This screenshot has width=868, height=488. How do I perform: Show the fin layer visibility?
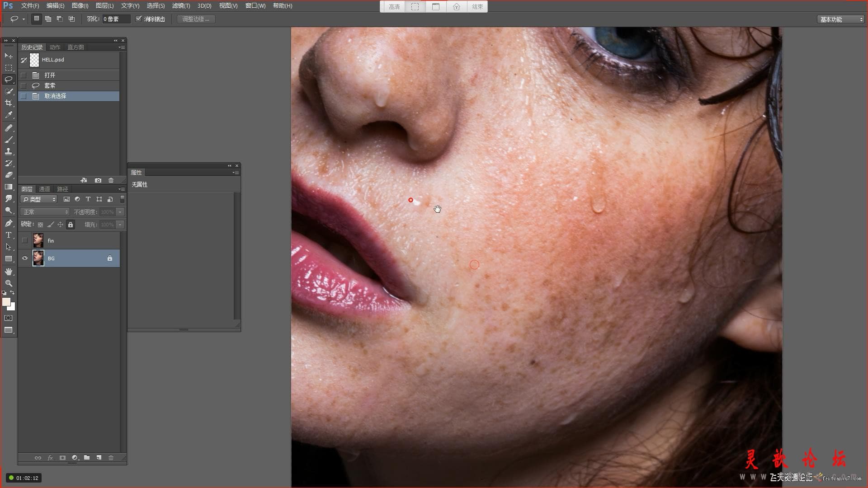25,240
